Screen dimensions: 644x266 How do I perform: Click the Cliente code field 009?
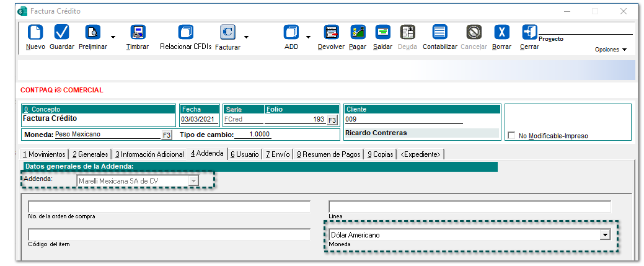click(404, 120)
